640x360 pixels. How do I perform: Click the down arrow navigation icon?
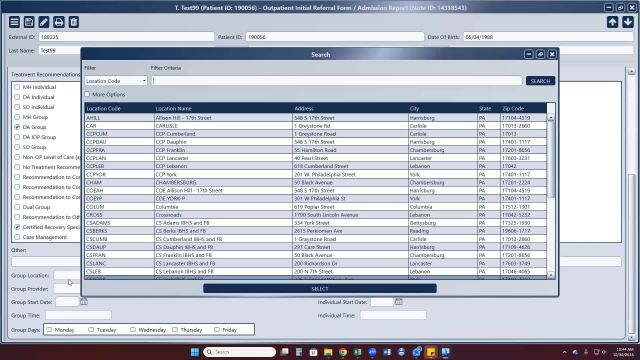point(628,22)
